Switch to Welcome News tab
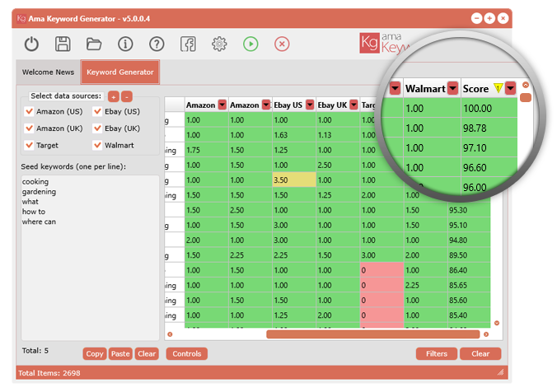 click(48, 72)
